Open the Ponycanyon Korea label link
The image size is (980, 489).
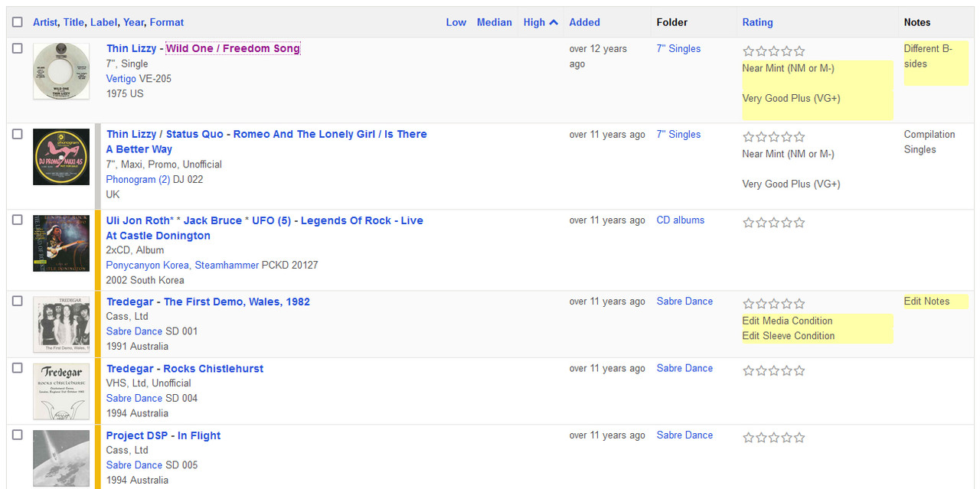[149, 265]
